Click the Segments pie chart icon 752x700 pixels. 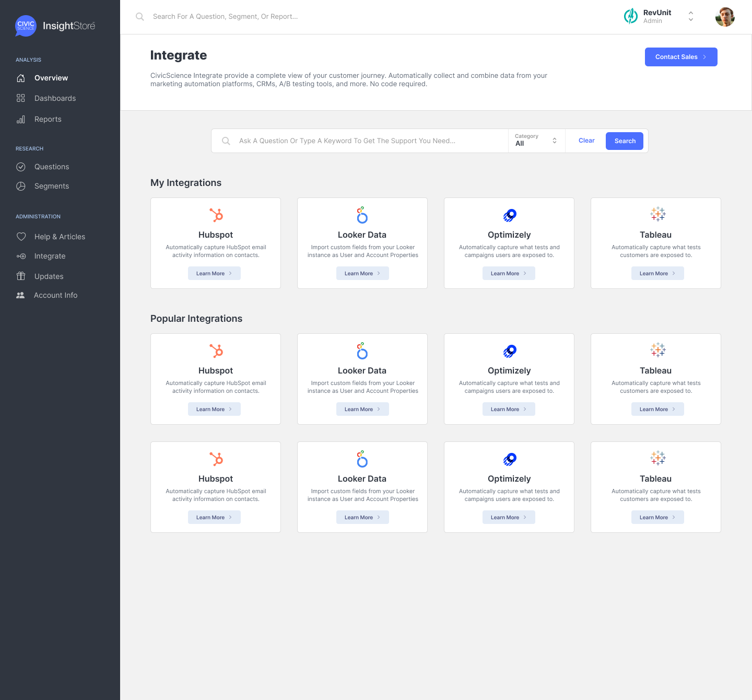coord(21,186)
